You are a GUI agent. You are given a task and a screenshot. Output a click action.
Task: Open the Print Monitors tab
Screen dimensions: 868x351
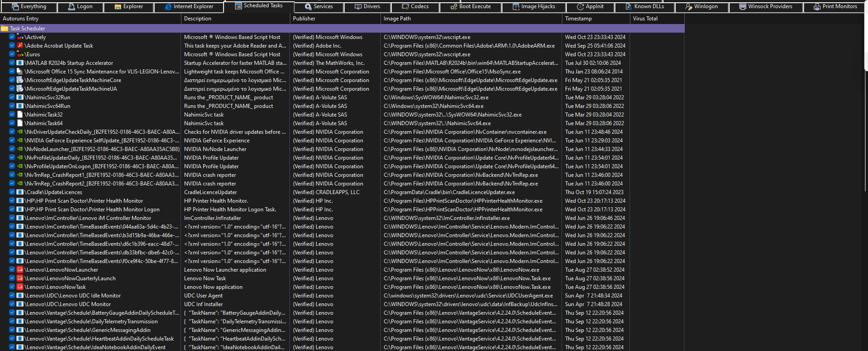[835, 7]
